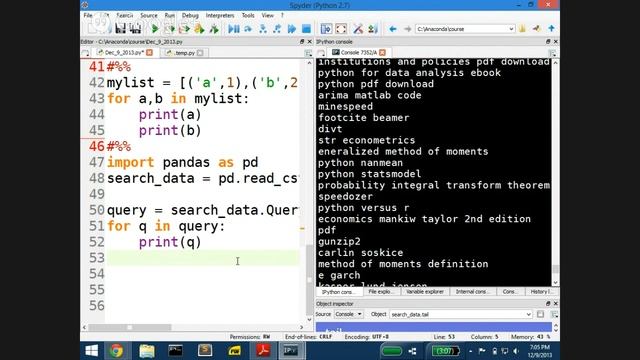Open Preferences with the tools icon
The height and width of the screenshot is (360, 640).
(358, 29)
